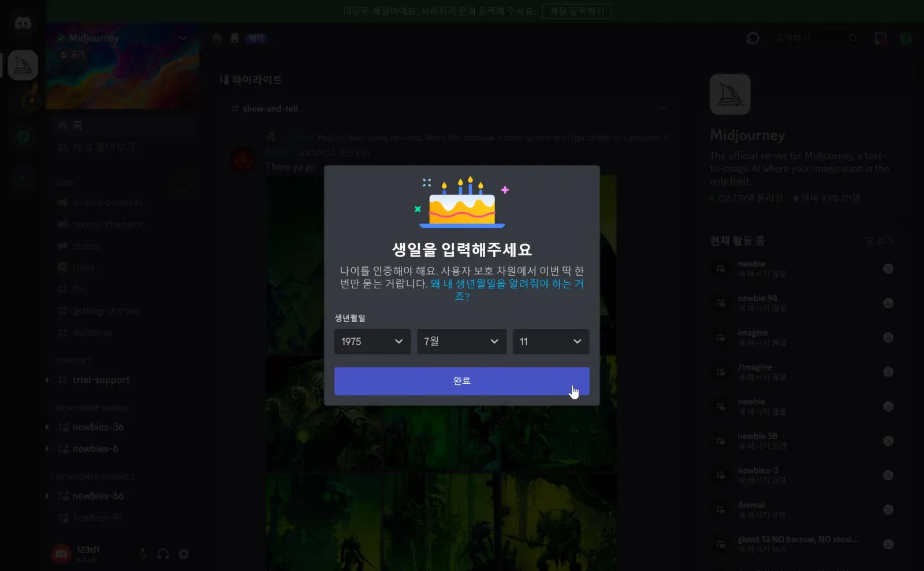Open the newbies-6 channel

pyautogui.click(x=122, y=448)
